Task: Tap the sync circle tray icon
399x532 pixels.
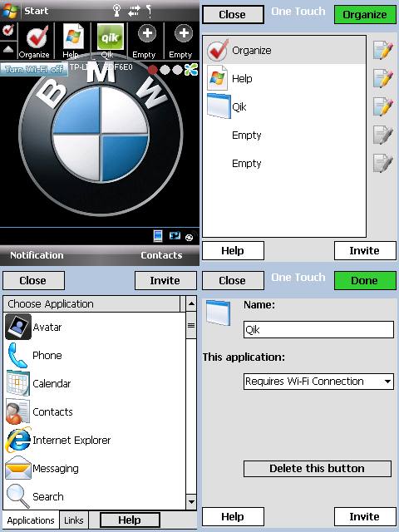Action: (x=189, y=237)
